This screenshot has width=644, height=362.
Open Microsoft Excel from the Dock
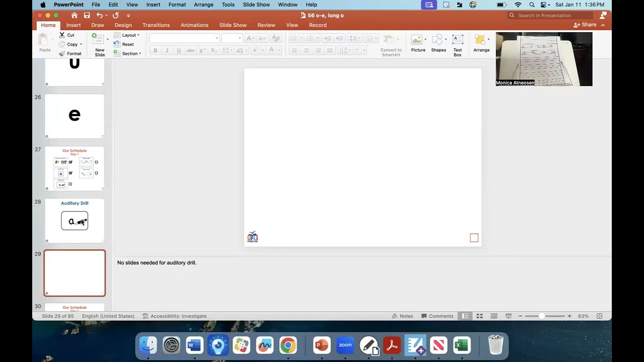point(461,345)
